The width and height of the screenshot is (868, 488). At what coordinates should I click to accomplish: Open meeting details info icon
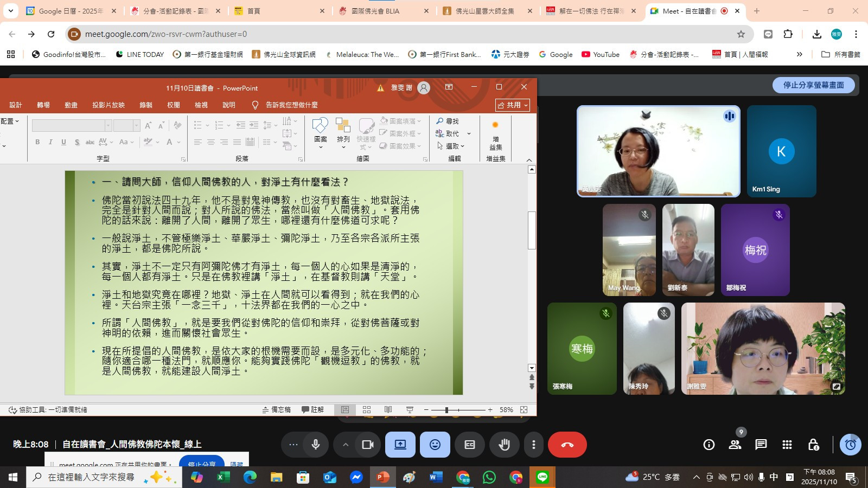[x=709, y=445]
